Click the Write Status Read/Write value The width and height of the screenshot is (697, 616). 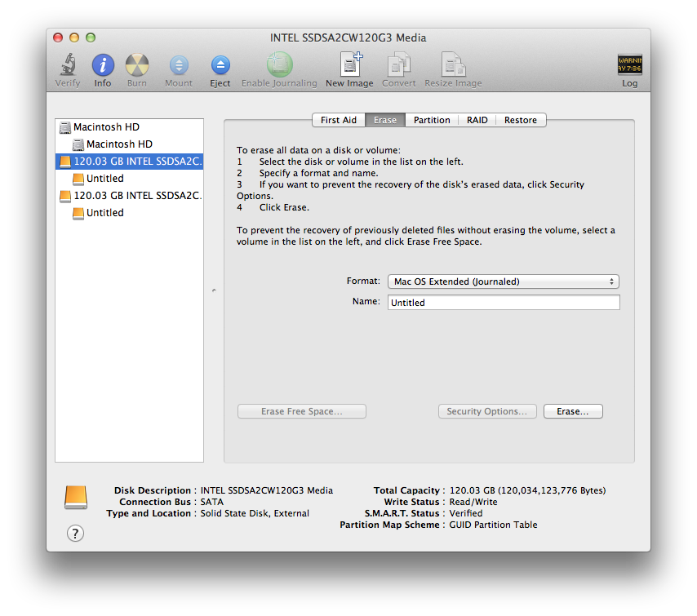click(x=473, y=502)
